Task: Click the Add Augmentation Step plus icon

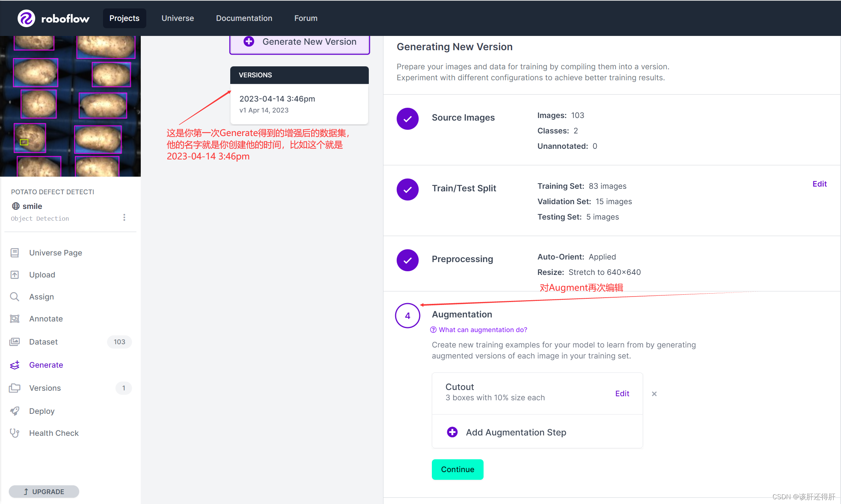Action: (452, 432)
